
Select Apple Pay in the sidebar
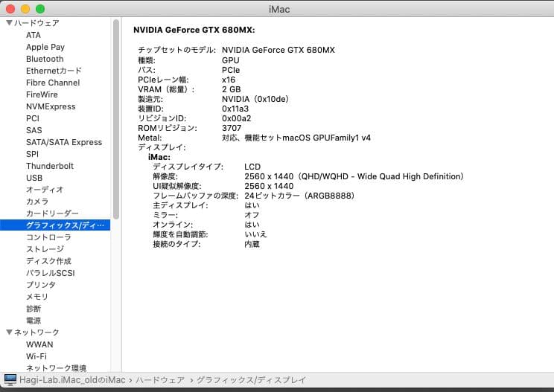45,47
